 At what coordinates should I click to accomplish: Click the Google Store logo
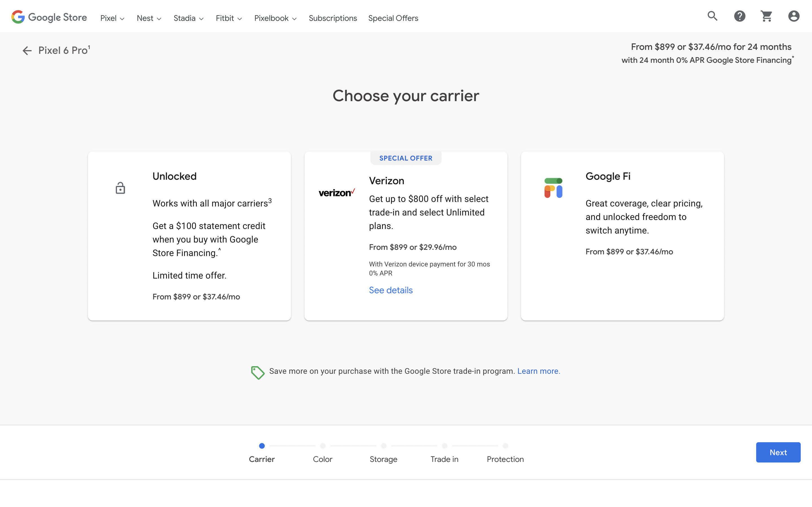click(49, 17)
